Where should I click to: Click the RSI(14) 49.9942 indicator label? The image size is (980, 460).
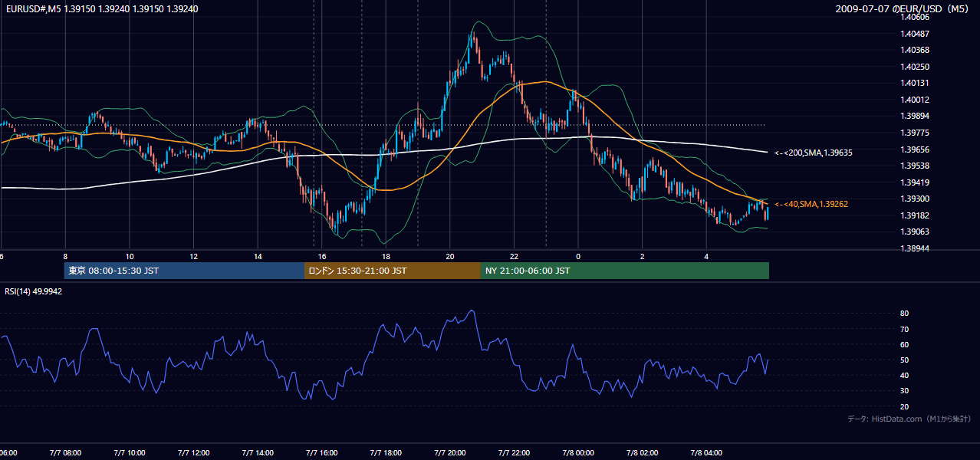point(34,291)
